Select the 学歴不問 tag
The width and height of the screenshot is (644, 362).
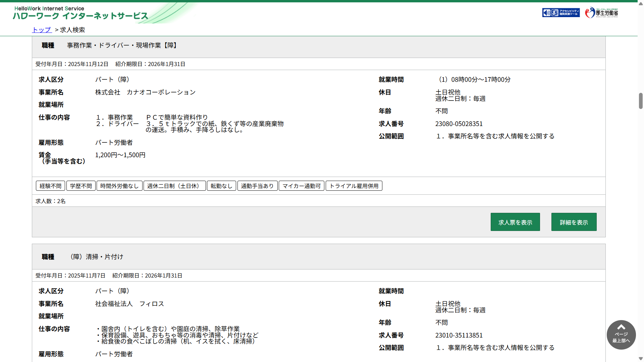pos(81,186)
